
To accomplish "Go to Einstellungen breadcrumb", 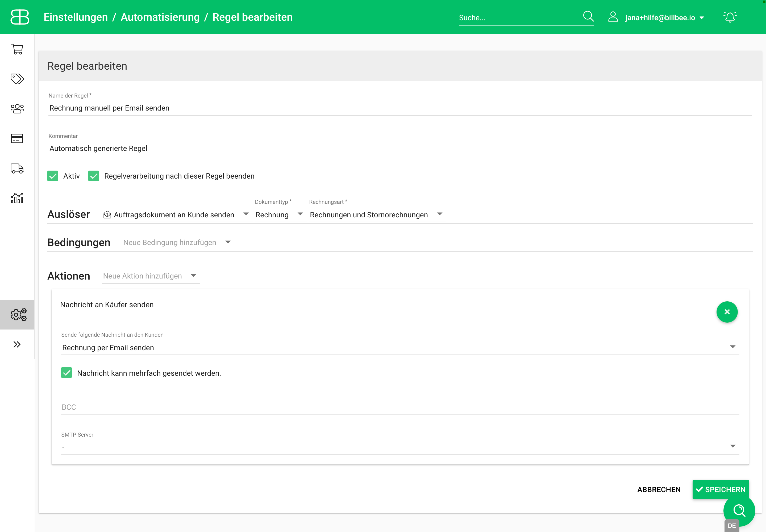I will click(76, 17).
